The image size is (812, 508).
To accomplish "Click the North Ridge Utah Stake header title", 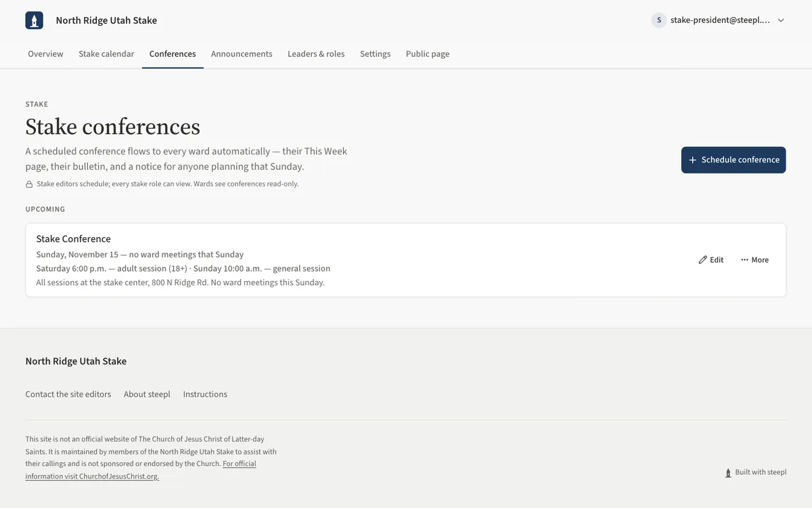I will click(x=106, y=20).
